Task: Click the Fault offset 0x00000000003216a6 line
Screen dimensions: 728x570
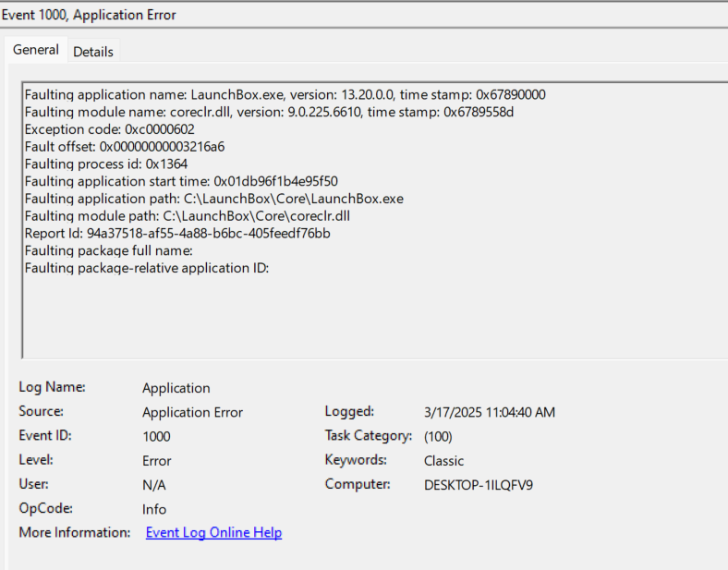Action: click(x=125, y=147)
